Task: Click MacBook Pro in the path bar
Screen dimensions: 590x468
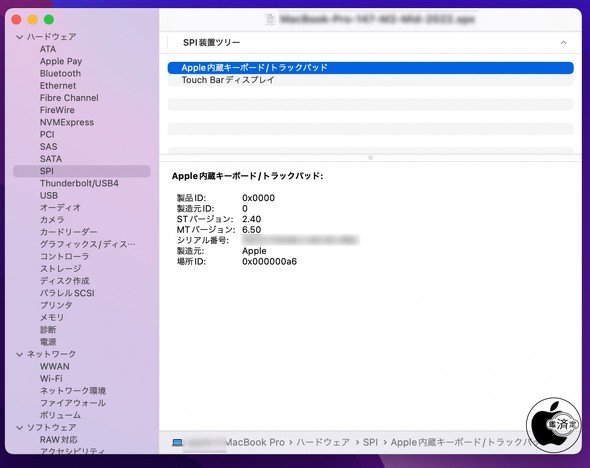Action: (x=254, y=442)
